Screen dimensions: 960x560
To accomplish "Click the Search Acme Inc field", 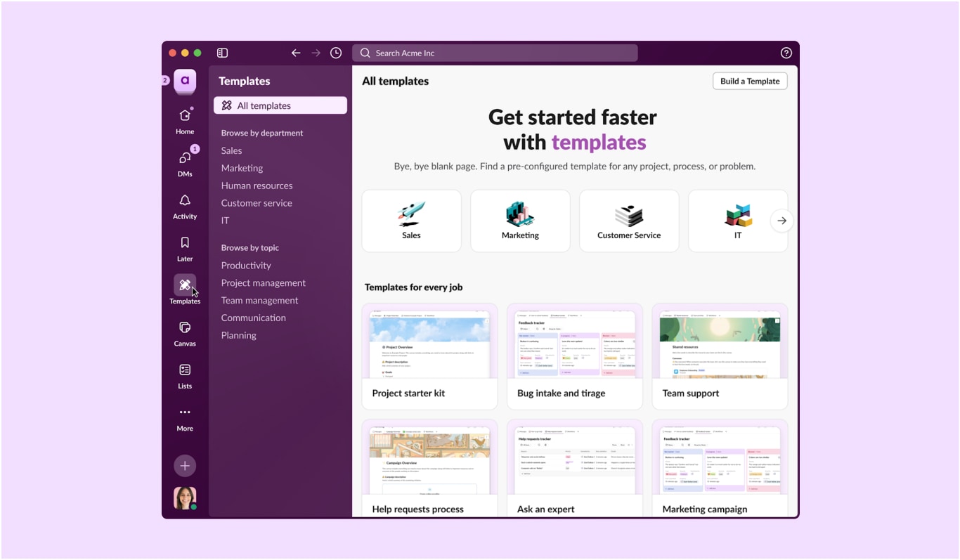I will pyautogui.click(x=495, y=53).
